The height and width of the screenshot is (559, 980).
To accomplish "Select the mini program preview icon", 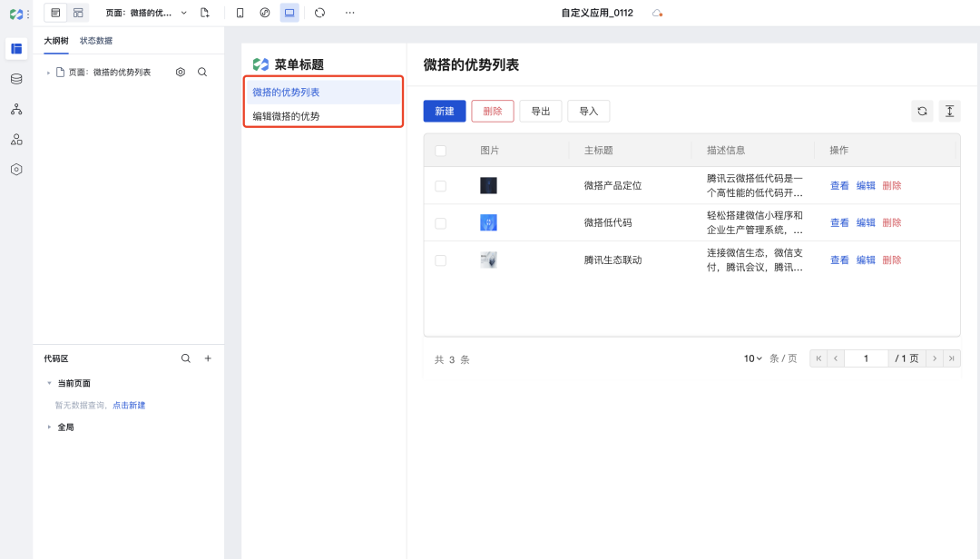I will pos(265,13).
